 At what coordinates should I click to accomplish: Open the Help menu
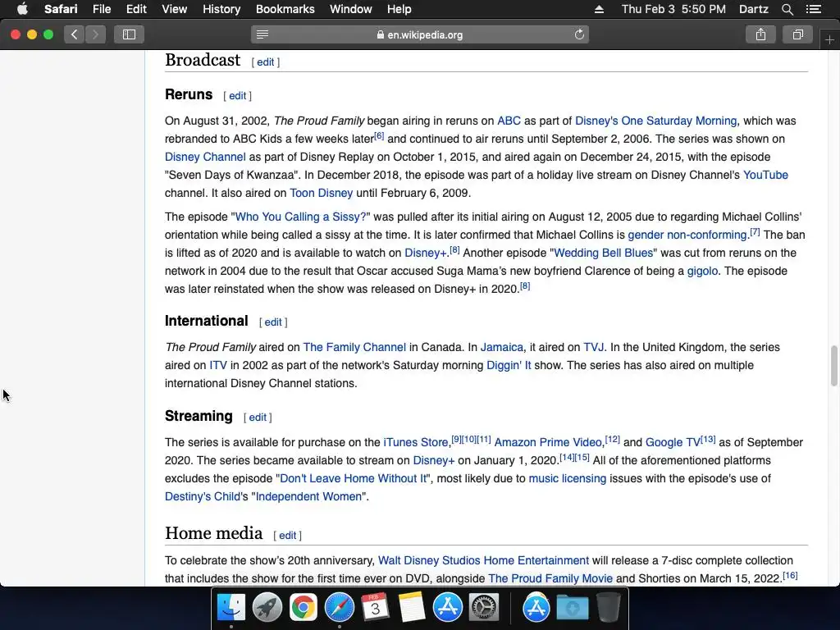click(399, 9)
